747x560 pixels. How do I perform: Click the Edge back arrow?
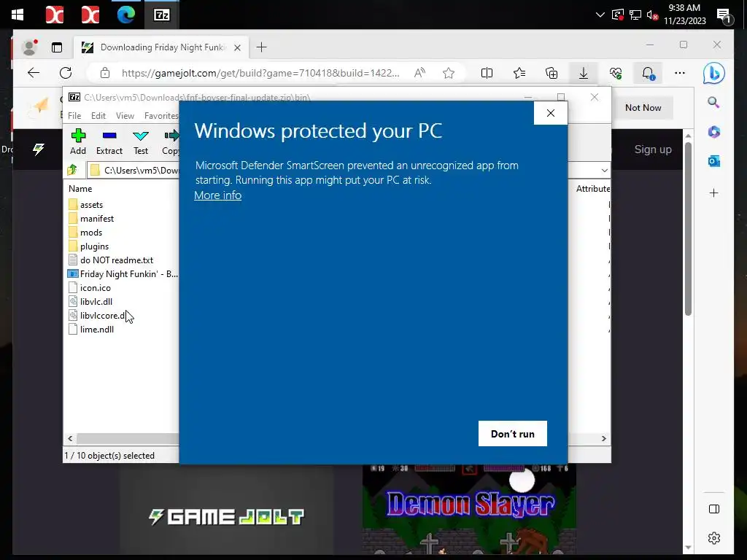pyautogui.click(x=34, y=73)
